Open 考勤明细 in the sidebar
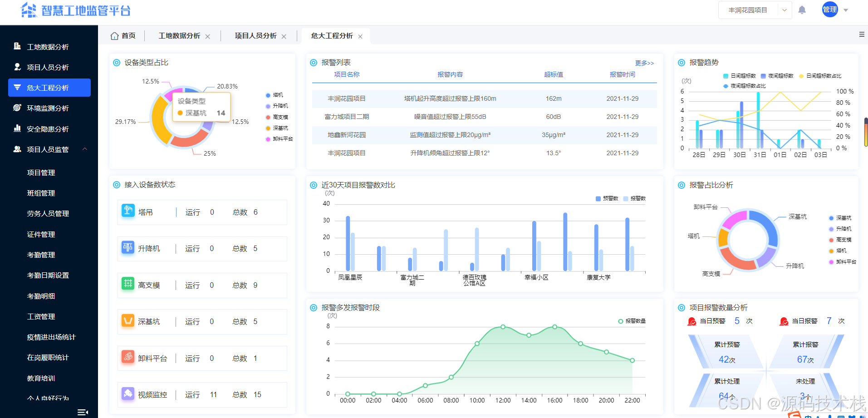The image size is (868, 418). tap(41, 296)
